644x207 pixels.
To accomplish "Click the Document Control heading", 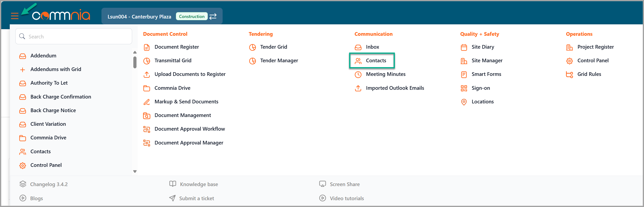I will (x=165, y=34).
